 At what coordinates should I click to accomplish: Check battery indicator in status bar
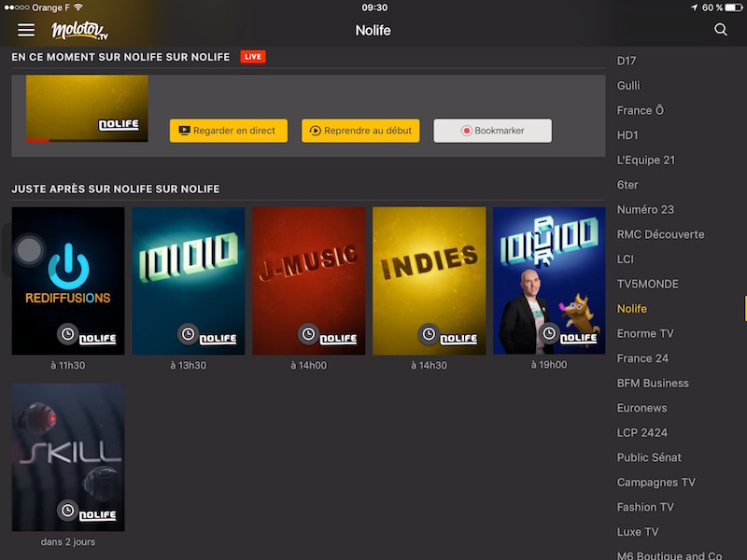point(733,7)
